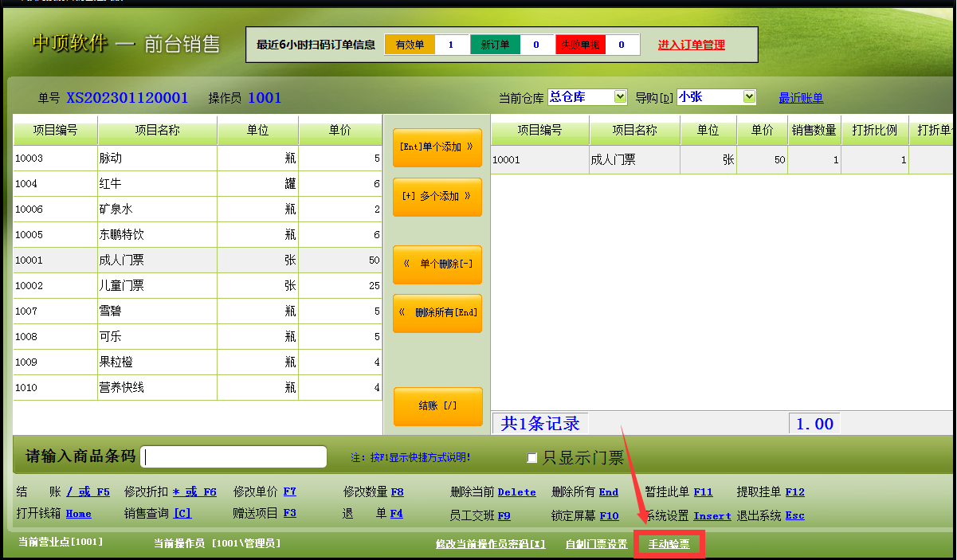957x560 pixels.
Task: Click the multiple add [+] button
Action: pyautogui.click(x=437, y=197)
